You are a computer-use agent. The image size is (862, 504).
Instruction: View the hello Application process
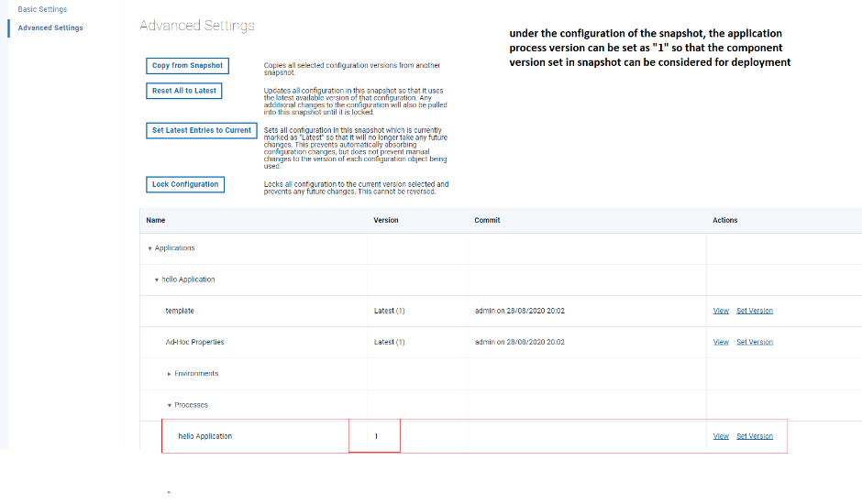(x=721, y=436)
